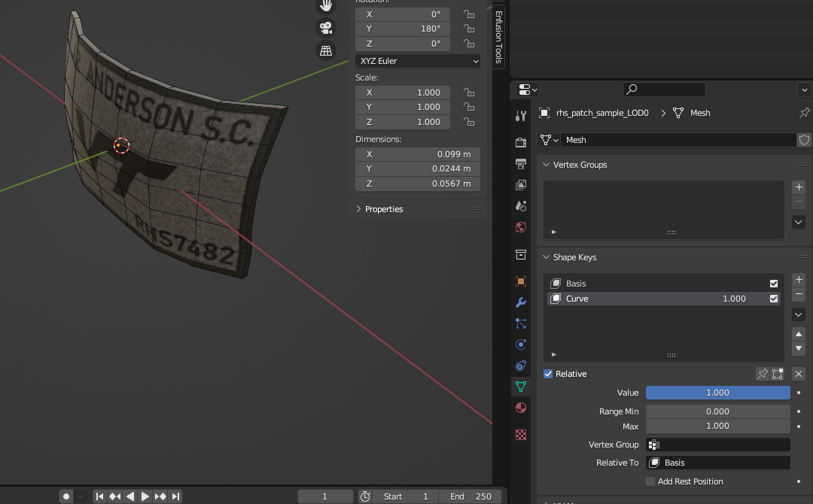This screenshot has height=504, width=813.
Task: Disable the Curve shape key checkbox
Action: [x=774, y=299]
